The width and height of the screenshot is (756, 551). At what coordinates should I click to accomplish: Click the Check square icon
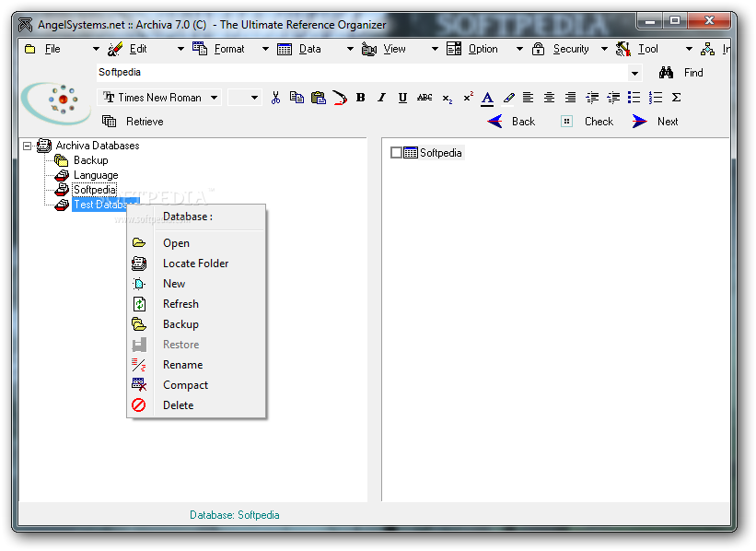566,121
